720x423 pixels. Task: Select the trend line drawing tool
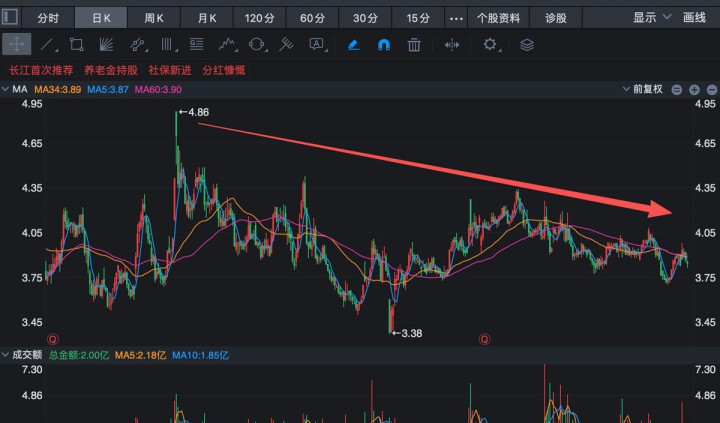point(47,44)
